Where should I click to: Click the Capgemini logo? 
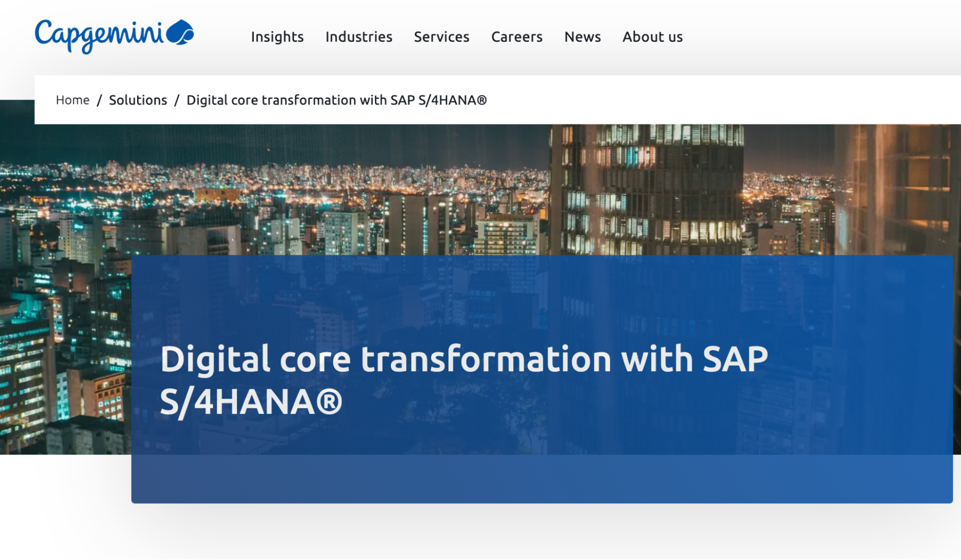click(x=114, y=36)
